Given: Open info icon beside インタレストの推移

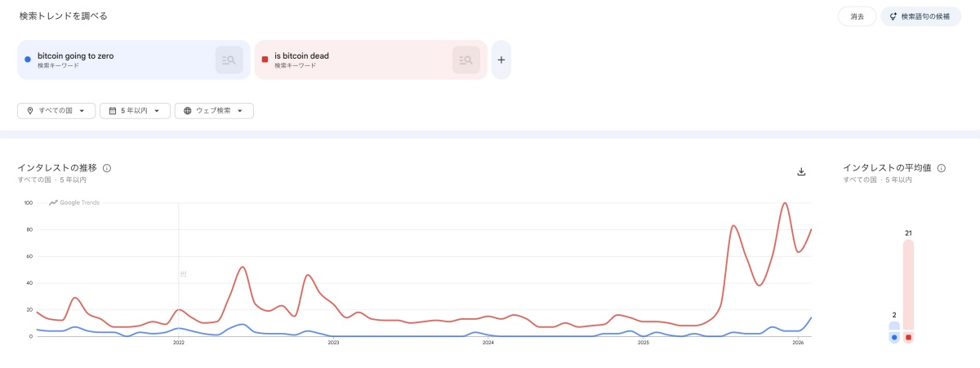Looking at the screenshot, I should (x=107, y=168).
